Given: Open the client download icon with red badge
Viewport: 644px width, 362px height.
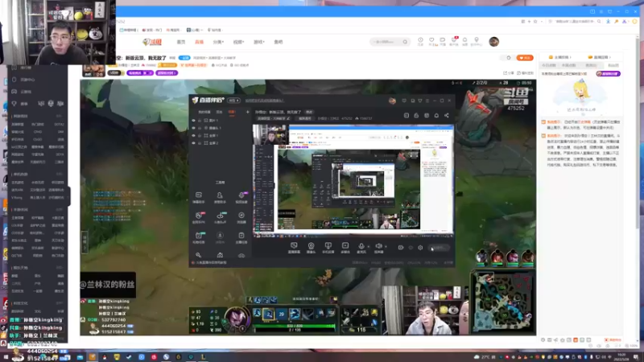Looking at the screenshot, I should tap(454, 40).
